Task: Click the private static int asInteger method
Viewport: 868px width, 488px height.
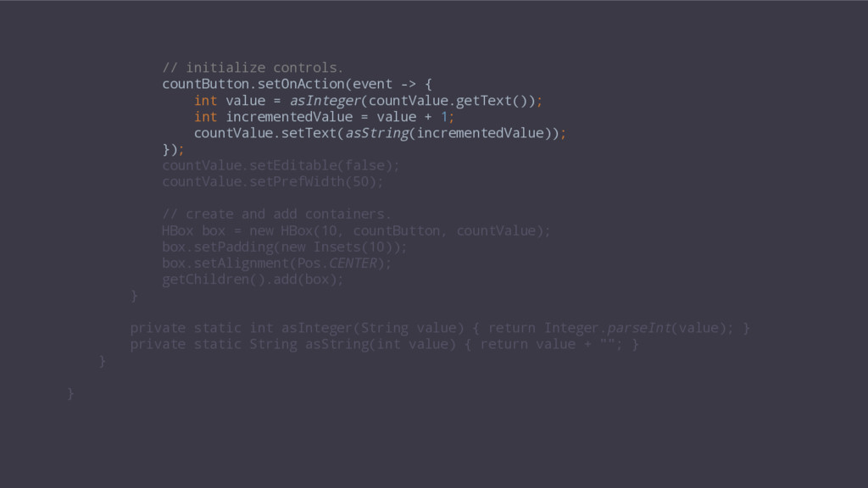Action: click(440, 328)
